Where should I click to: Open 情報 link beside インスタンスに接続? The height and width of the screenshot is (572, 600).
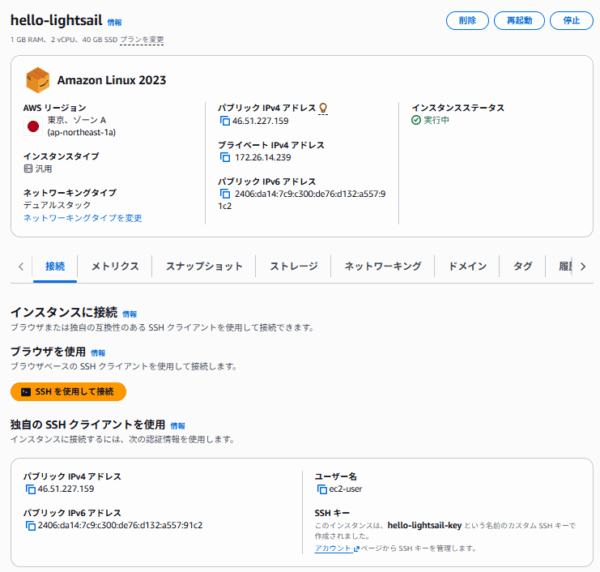click(129, 314)
